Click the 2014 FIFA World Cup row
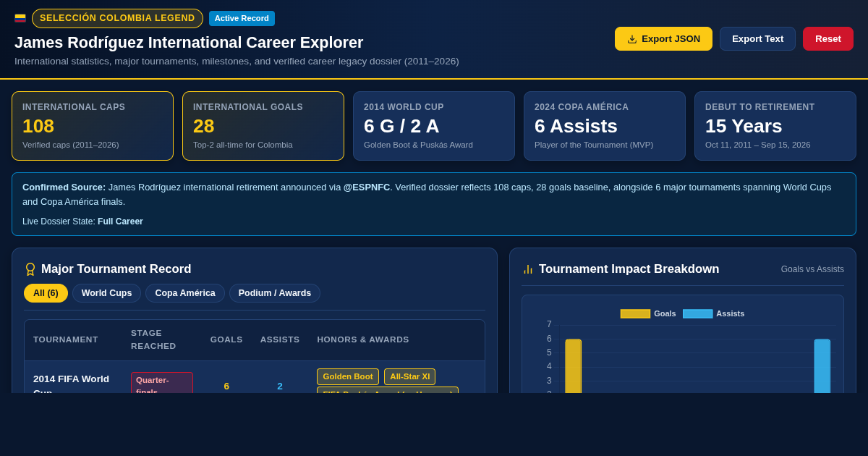 point(255,377)
